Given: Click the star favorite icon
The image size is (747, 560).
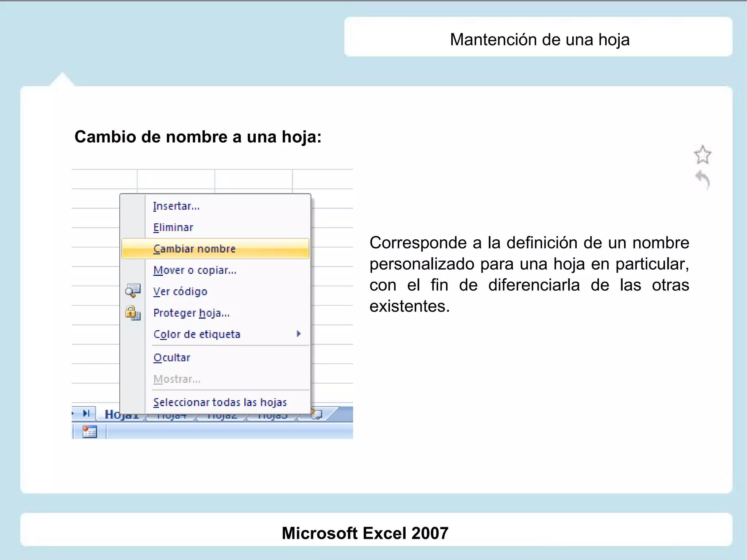Looking at the screenshot, I should (x=702, y=155).
